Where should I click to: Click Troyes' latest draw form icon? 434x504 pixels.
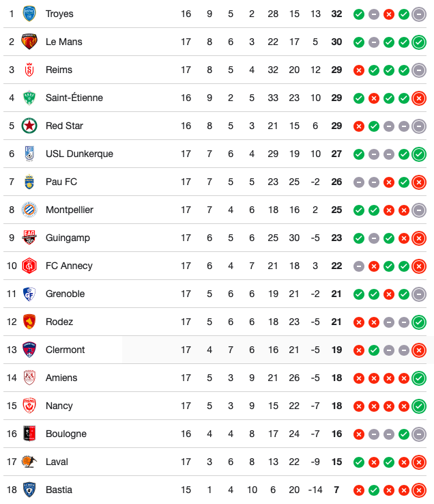419,14
